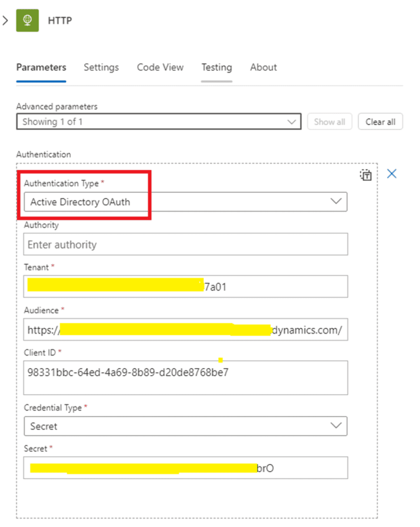Open the About tab
This screenshot has height=527, width=420.
pyautogui.click(x=263, y=67)
